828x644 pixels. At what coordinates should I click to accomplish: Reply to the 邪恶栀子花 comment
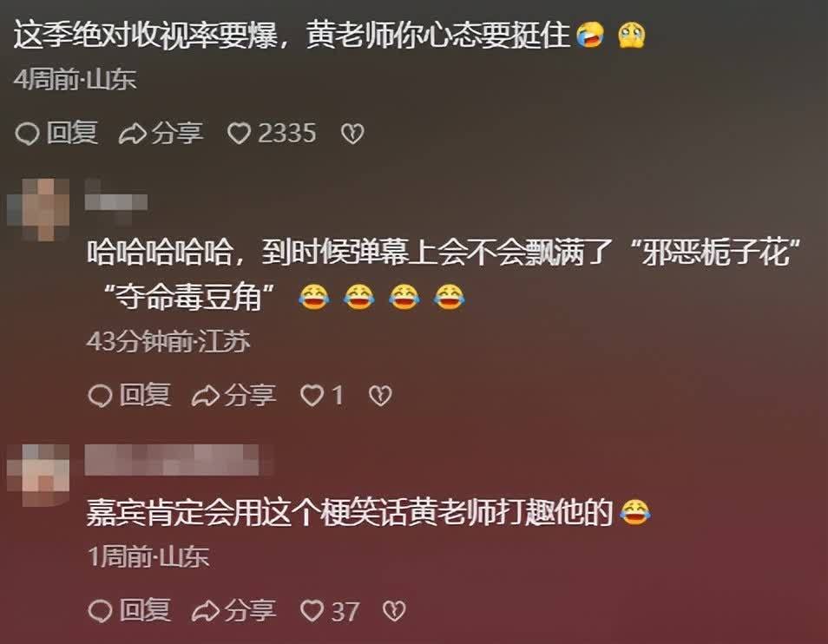point(129,395)
